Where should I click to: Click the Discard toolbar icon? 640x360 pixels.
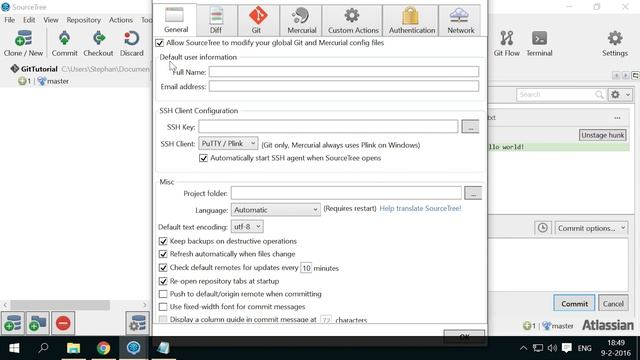tap(131, 43)
